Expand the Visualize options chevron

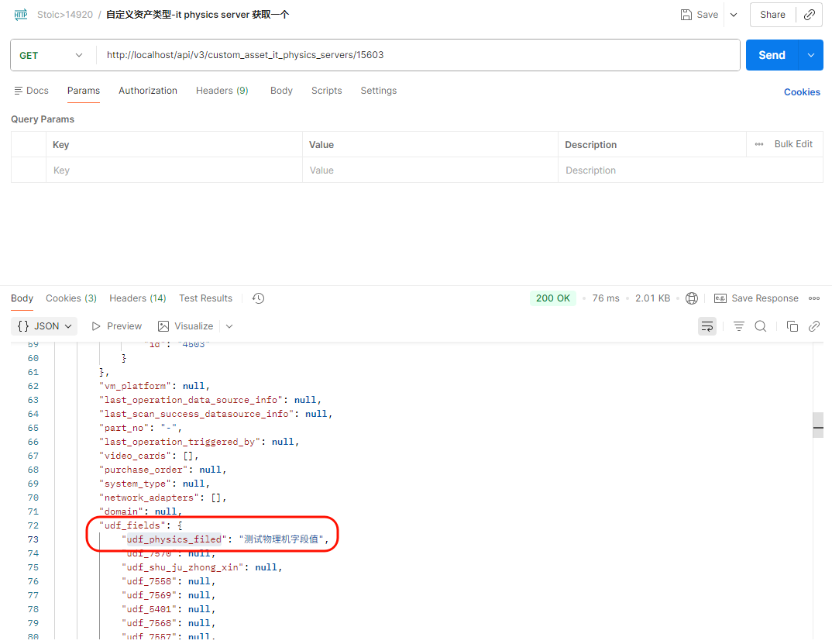coord(229,326)
